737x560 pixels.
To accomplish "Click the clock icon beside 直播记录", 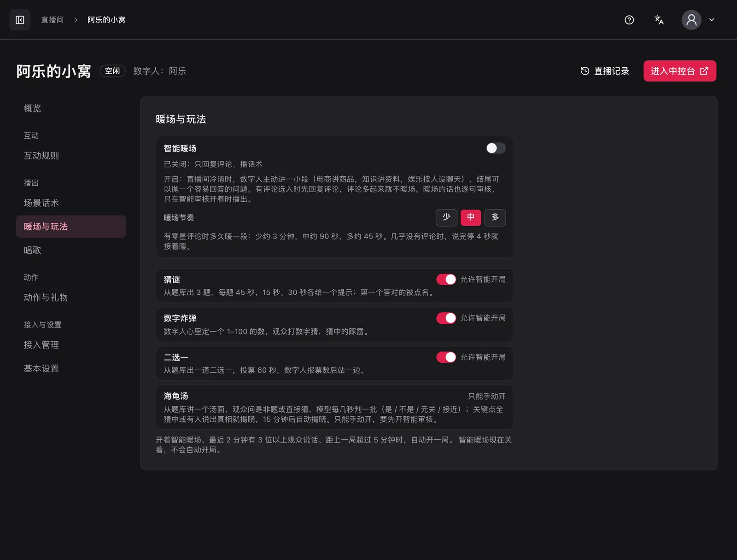I will tap(585, 71).
